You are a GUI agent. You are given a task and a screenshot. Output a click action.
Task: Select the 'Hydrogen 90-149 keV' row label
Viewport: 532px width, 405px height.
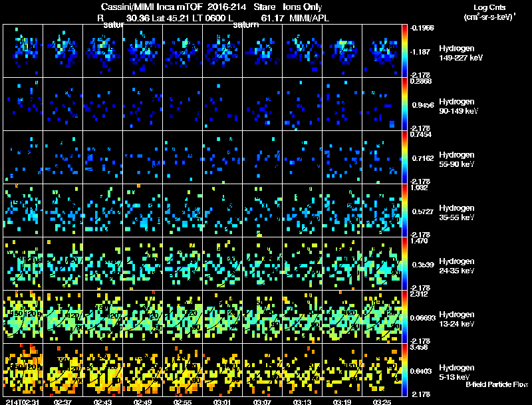459,106
